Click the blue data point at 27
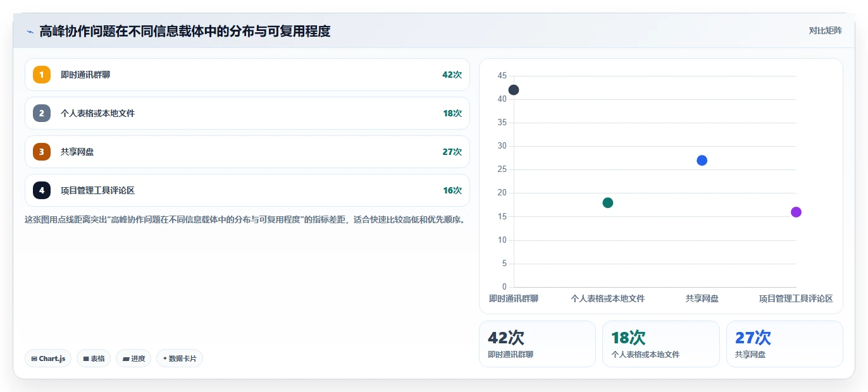The height and width of the screenshot is (392, 868). [702, 161]
